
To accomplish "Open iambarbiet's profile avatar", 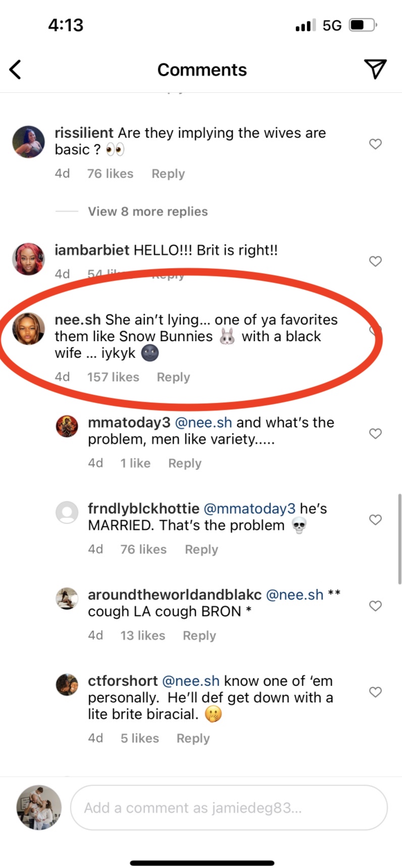I will pos(29,259).
